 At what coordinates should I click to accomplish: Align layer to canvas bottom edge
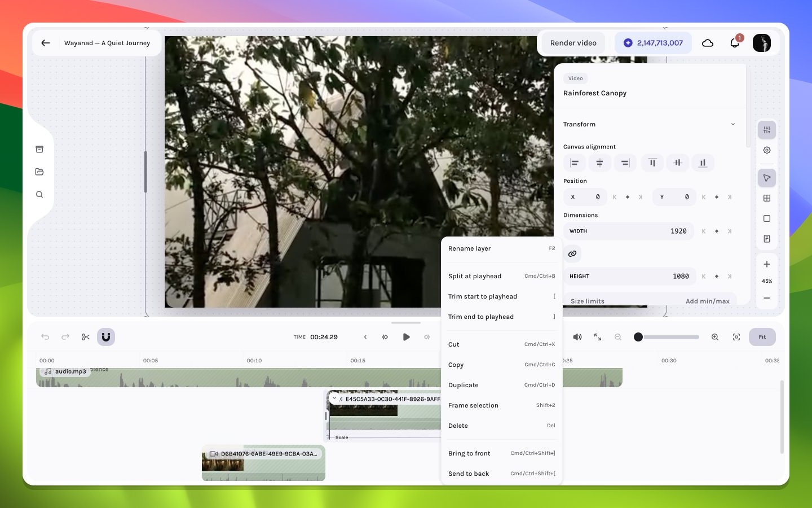click(x=703, y=163)
